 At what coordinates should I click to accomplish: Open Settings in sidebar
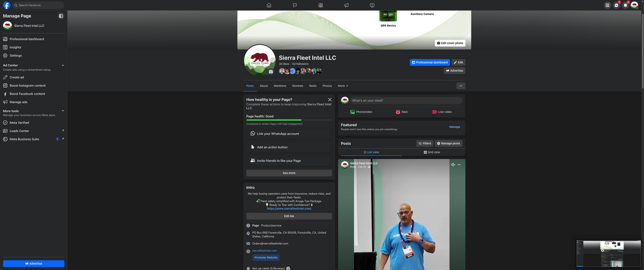33,55
